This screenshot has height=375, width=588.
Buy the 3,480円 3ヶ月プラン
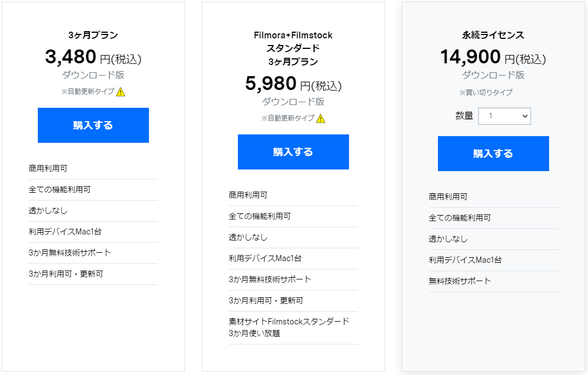coord(93,125)
